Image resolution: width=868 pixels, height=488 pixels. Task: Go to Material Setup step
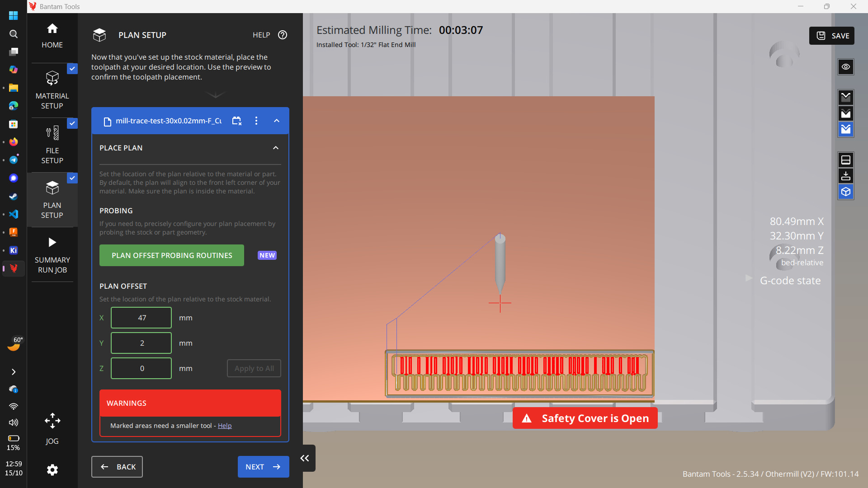tap(52, 90)
